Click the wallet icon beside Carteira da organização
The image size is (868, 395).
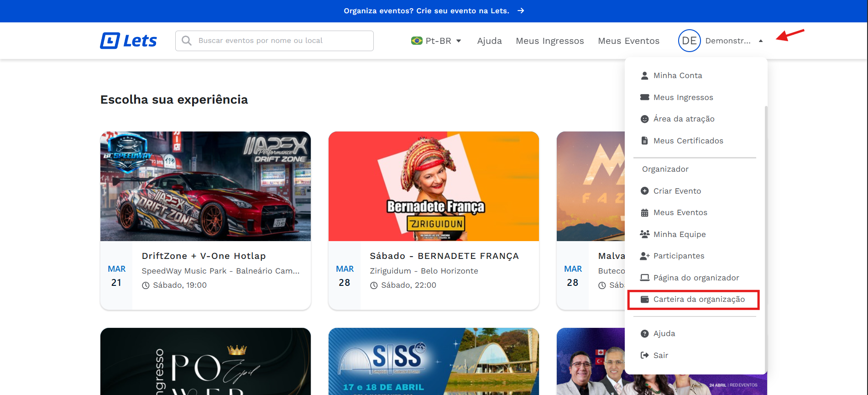(x=644, y=300)
